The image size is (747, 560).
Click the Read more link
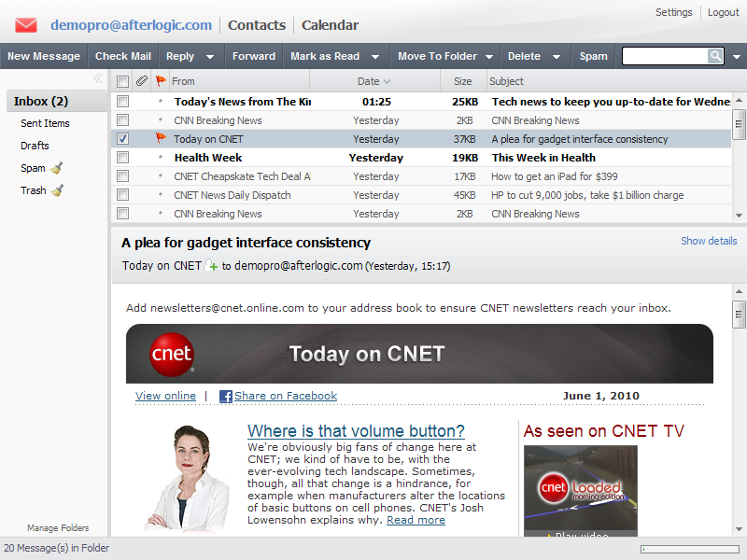pos(416,520)
